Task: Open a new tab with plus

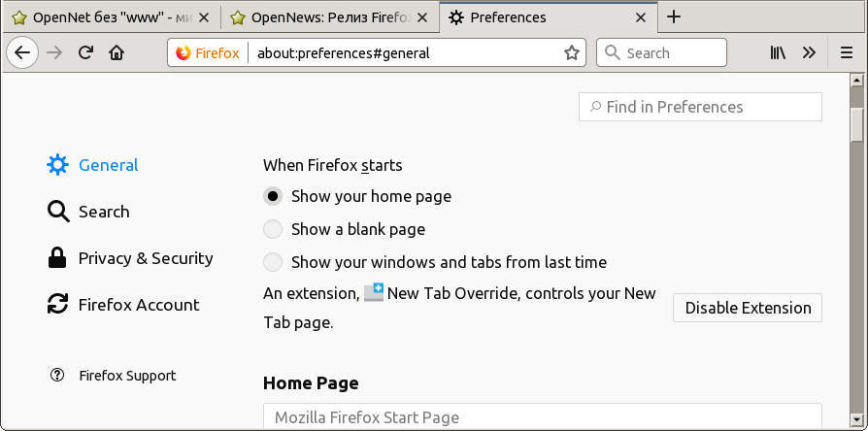Action: [x=675, y=17]
